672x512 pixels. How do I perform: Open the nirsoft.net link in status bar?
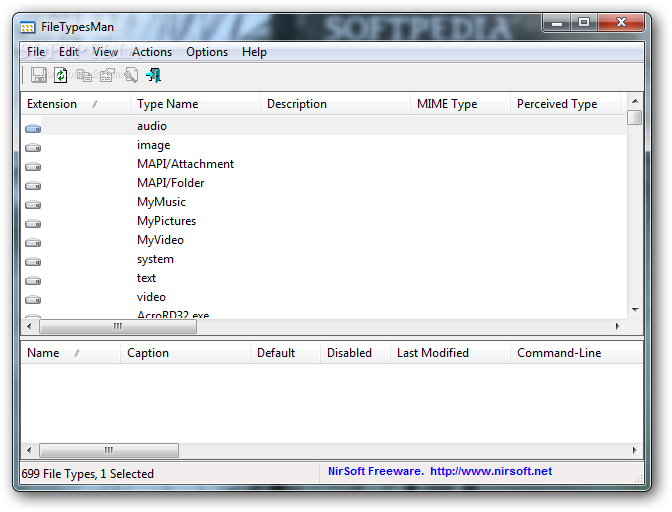(491, 471)
